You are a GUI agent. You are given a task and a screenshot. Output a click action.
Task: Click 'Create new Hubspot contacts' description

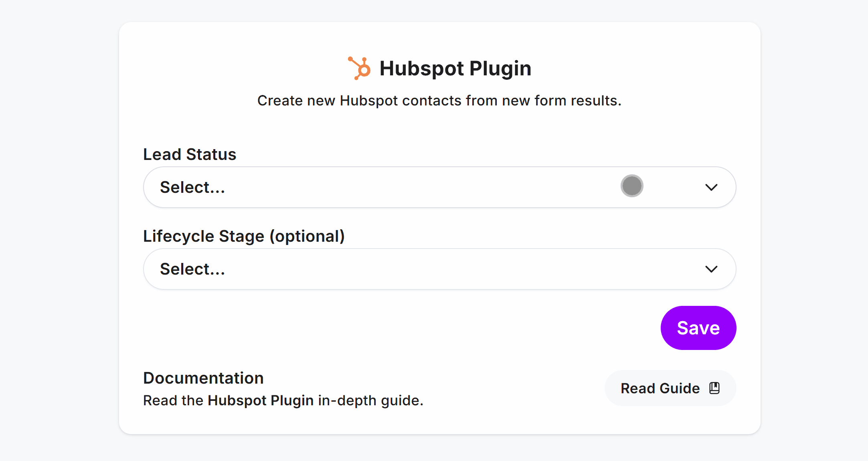click(x=439, y=101)
